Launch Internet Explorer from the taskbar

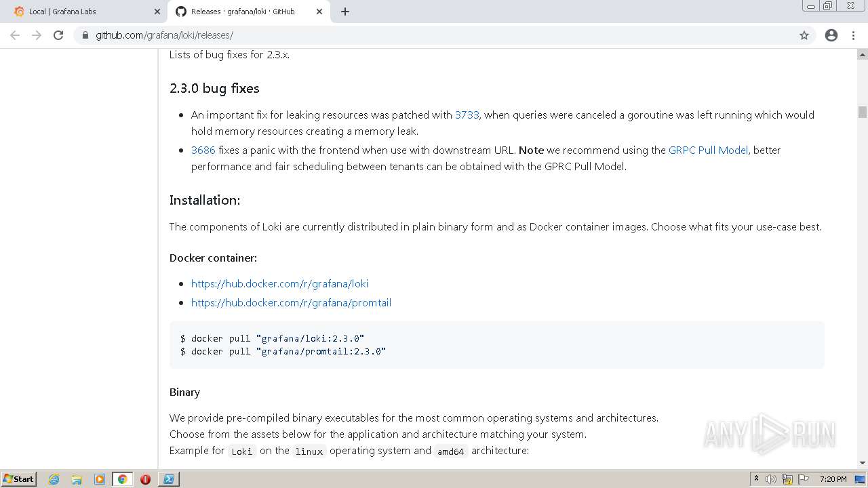pyautogui.click(x=54, y=479)
